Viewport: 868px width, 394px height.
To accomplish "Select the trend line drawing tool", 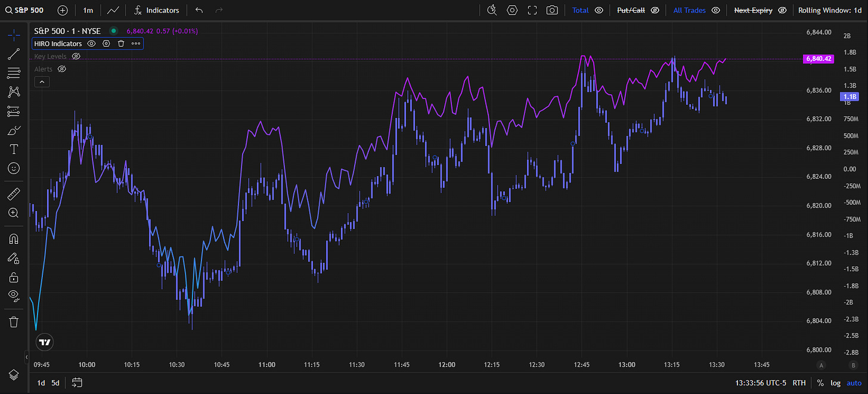I will [x=14, y=55].
